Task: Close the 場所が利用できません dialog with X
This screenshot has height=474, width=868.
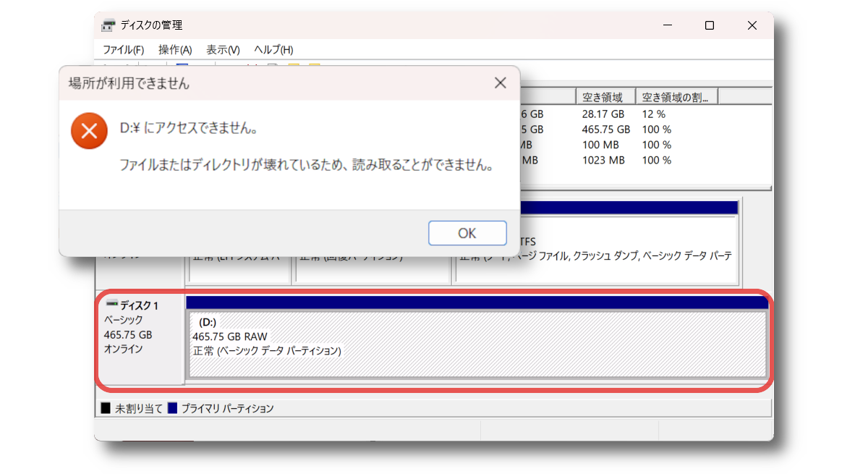Action: [x=500, y=83]
